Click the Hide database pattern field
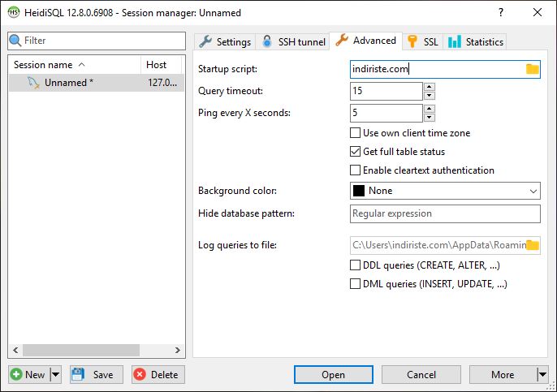The height and width of the screenshot is (392, 557). [445, 213]
